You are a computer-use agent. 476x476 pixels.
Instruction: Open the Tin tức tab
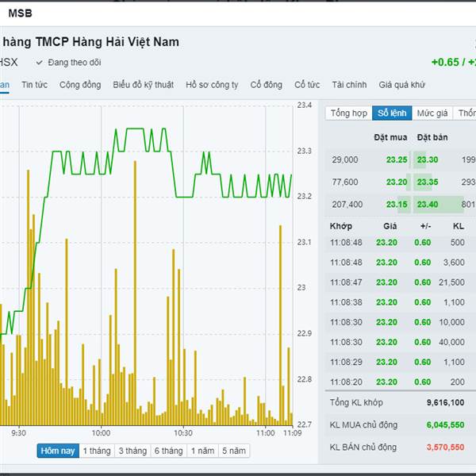tap(34, 85)
